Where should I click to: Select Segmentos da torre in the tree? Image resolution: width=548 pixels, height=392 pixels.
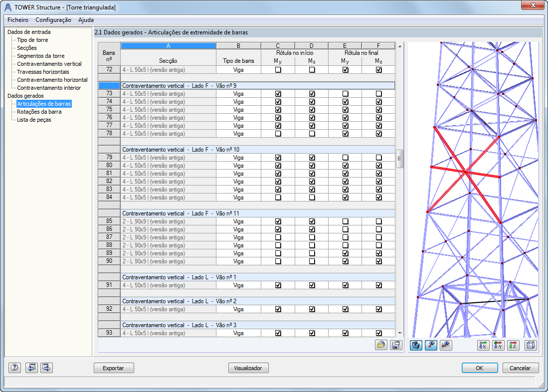40,56
